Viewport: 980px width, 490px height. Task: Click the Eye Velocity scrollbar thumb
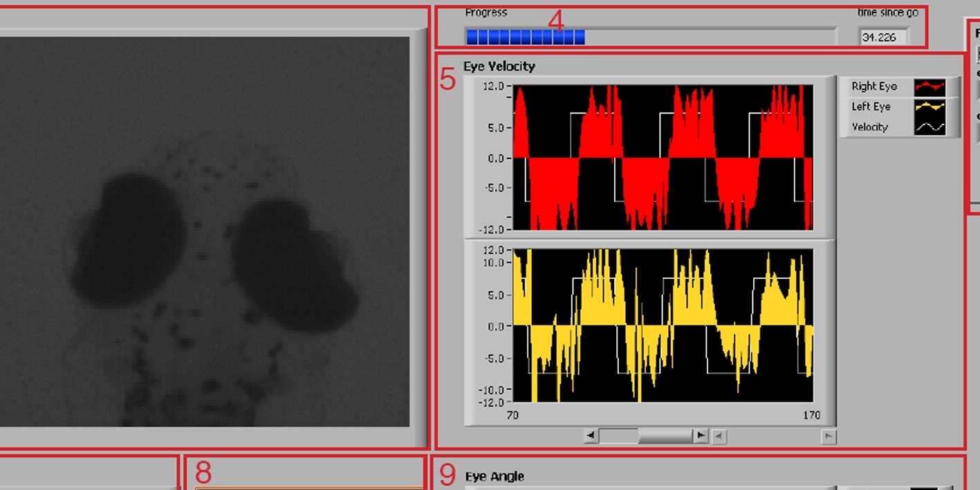(x=619, y=435)
